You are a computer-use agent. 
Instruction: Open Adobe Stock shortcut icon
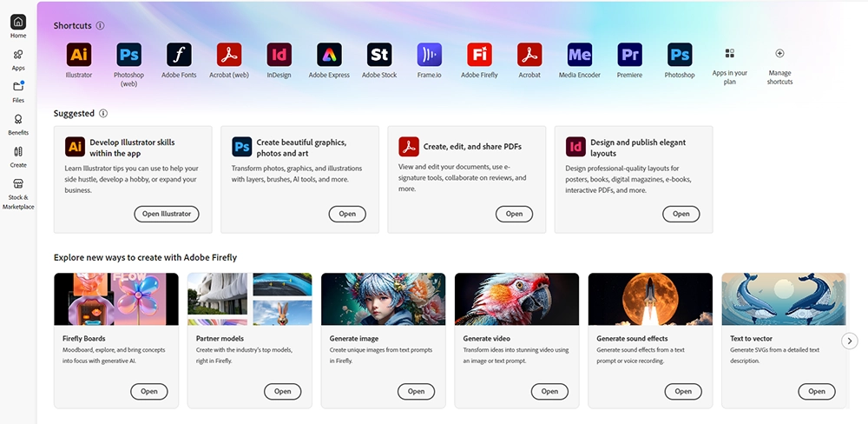tap(379, 55)
